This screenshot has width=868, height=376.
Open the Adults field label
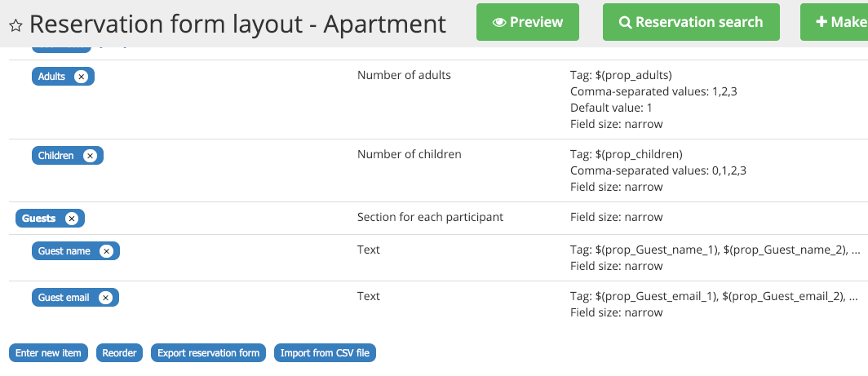(x=52, y=77)
